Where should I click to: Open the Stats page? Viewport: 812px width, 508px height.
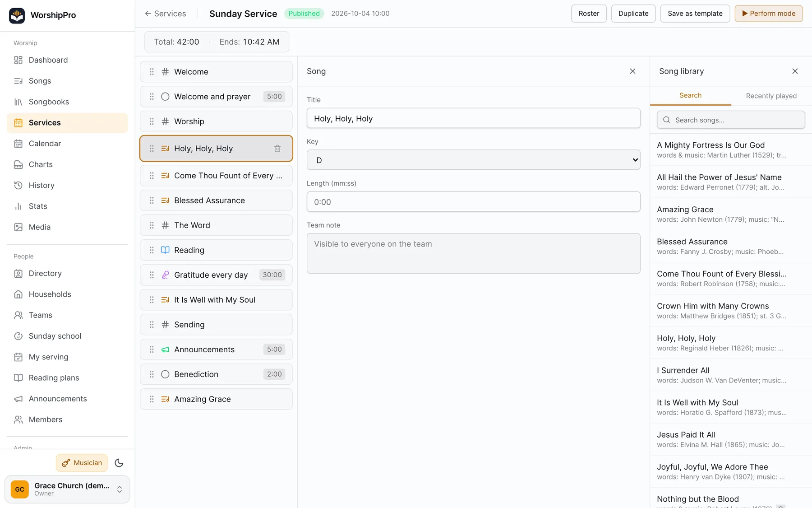pyautogui.click(x=67, y=206)
